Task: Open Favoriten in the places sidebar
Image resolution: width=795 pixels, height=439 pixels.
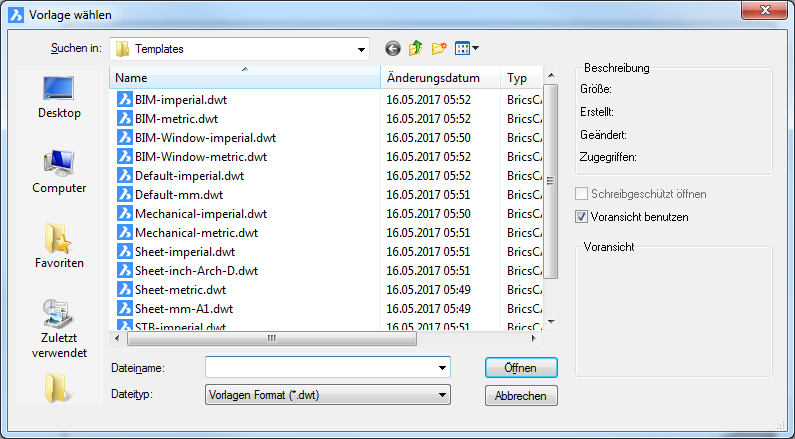Action: click(59, 245)
